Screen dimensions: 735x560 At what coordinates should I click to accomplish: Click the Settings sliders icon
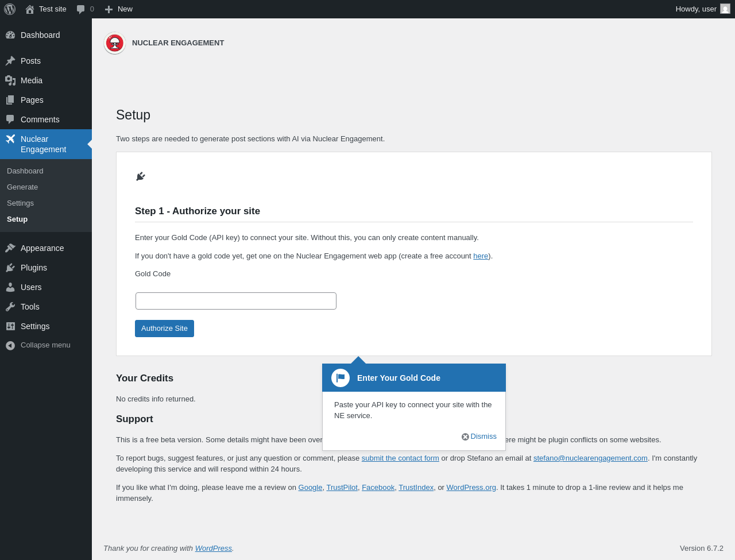click(x=10, y=326)
